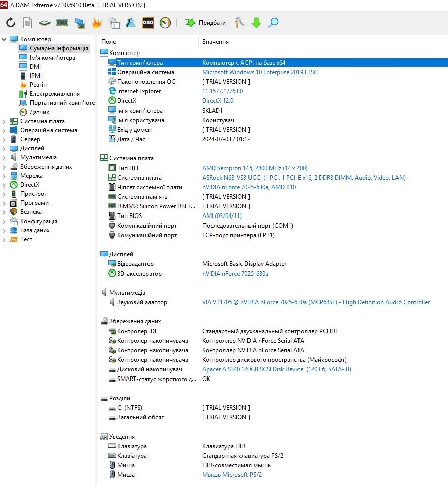The height and width of the screenshot is (486, 448).
Task: Expand the Мультимедіа tree node
Action: point(4,157)
